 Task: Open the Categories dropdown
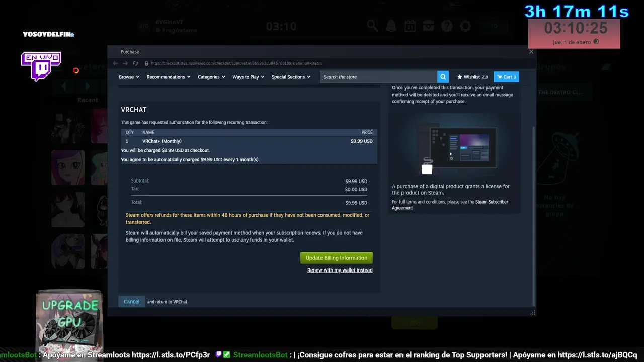211,77
